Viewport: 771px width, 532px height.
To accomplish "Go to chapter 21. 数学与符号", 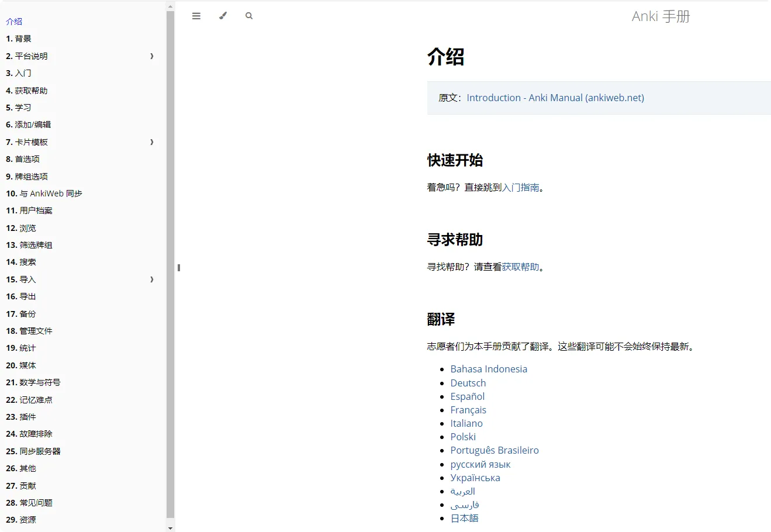I will [x=33, y=382].
